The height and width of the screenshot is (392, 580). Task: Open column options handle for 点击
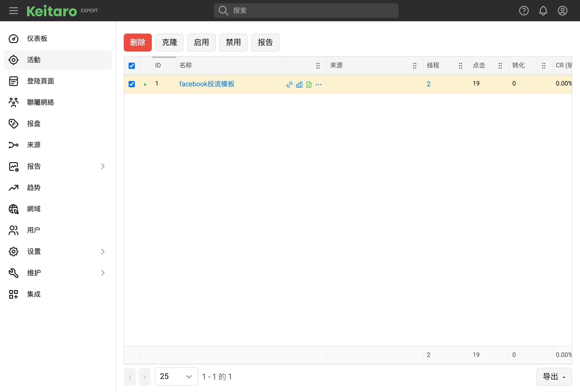pyautogui.click(x=500, y=66)
